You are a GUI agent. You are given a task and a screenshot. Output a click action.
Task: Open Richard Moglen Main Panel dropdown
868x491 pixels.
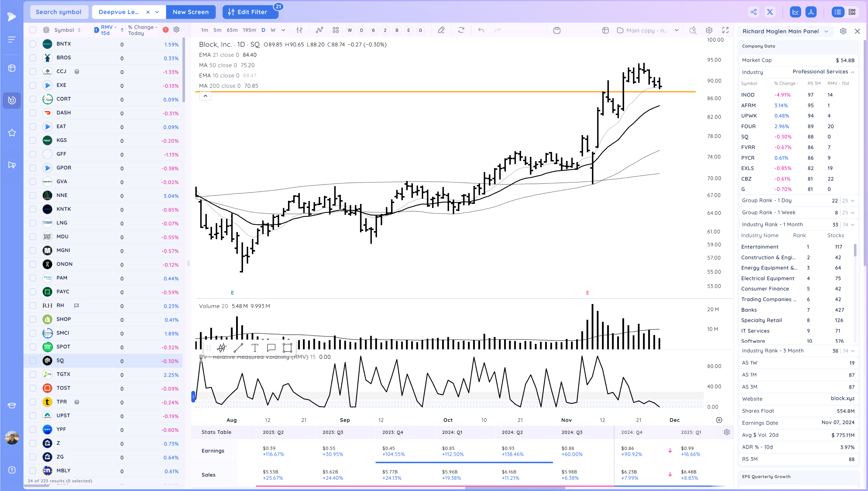pyautogui.click(x=826, y=31)
